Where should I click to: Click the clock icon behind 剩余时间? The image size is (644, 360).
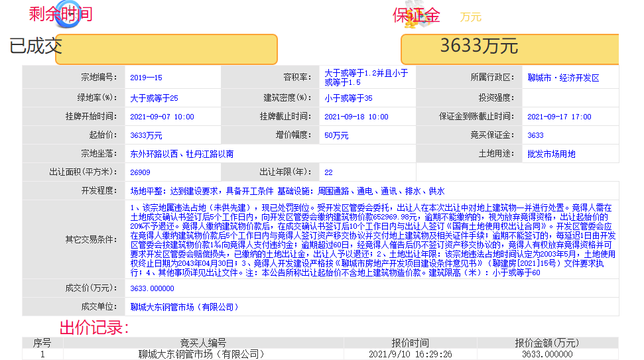click(x=65, y=15)
